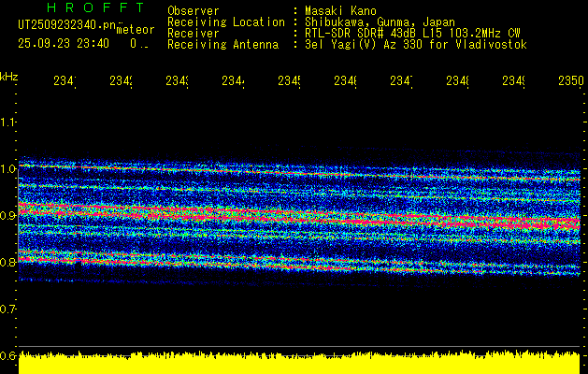This screenshot has height=374, width=588.
Task: Click the 1.0 kHz frequency tick
Action: (8, 168)
